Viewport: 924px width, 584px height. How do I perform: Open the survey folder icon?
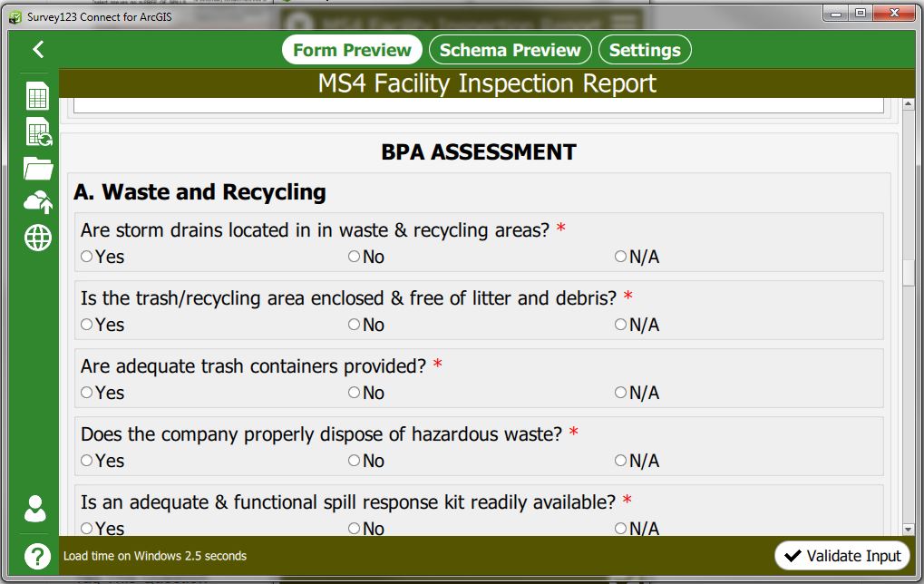coord(38,168)
